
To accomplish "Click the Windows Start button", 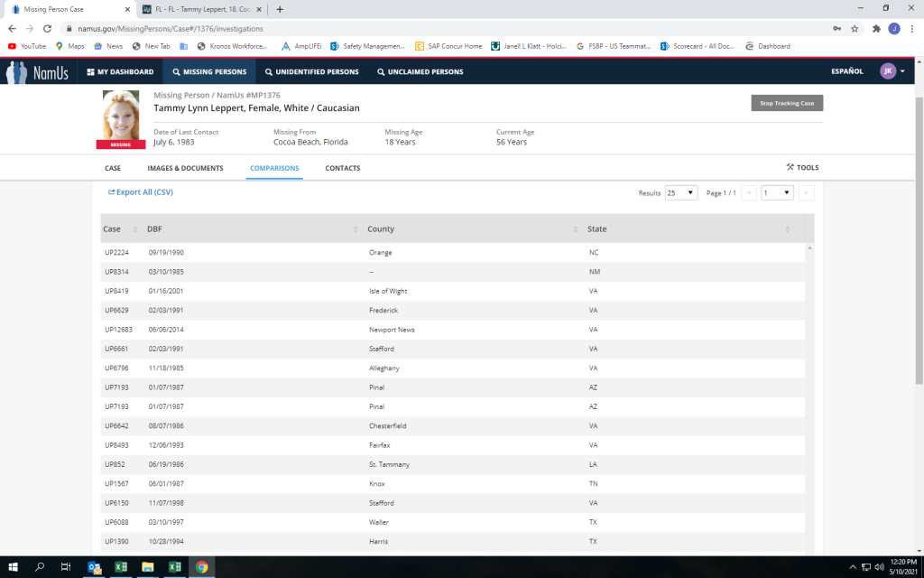I will point(14,567).
